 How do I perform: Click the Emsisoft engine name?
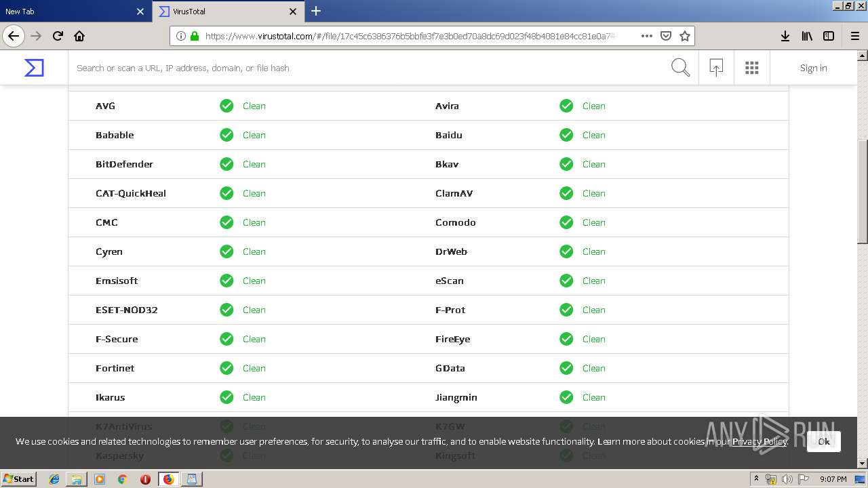point(117,281)
